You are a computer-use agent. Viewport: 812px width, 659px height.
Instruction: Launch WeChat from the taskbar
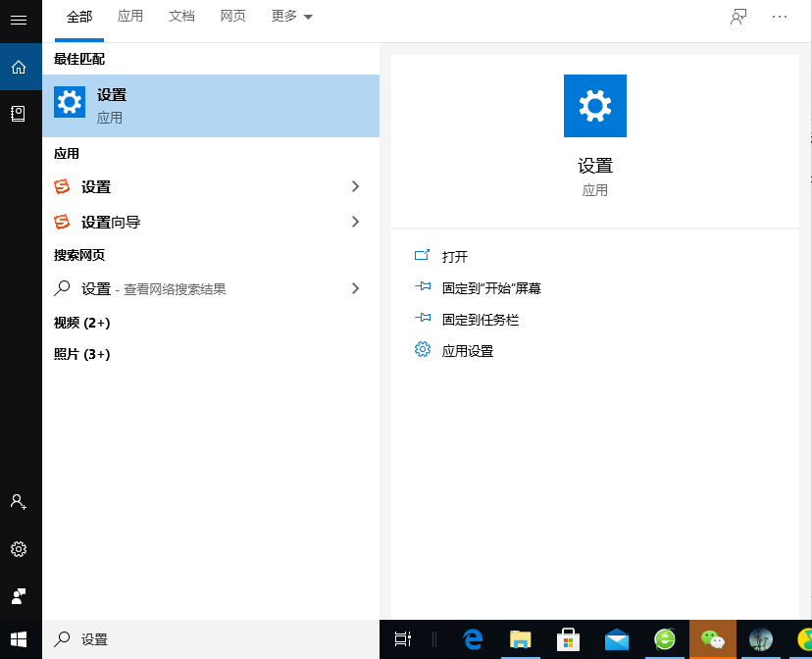(713, 639)
